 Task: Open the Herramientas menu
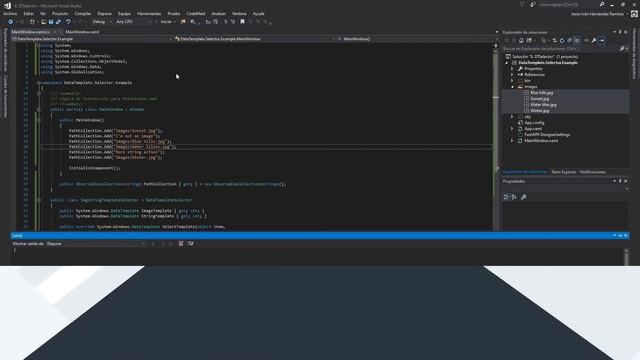[149, 13]
